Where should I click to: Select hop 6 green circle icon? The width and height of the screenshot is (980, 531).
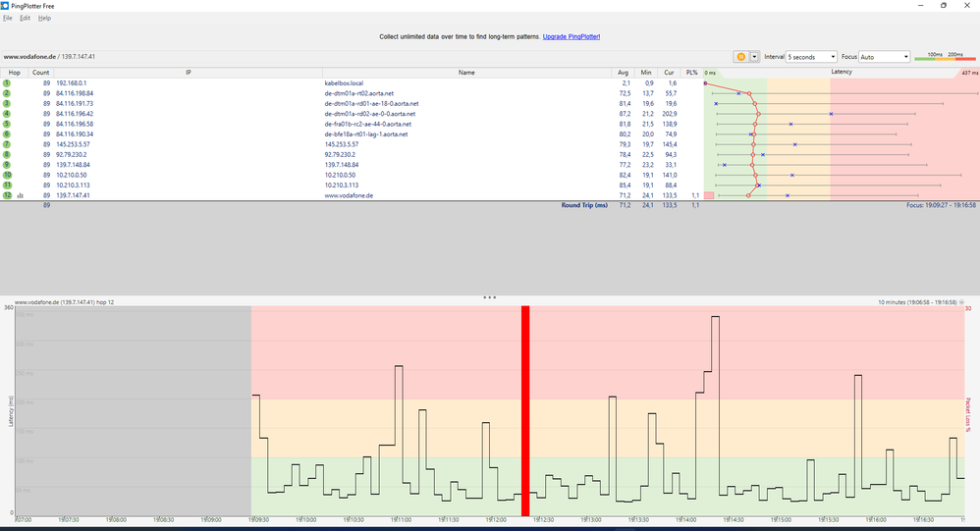7,134
